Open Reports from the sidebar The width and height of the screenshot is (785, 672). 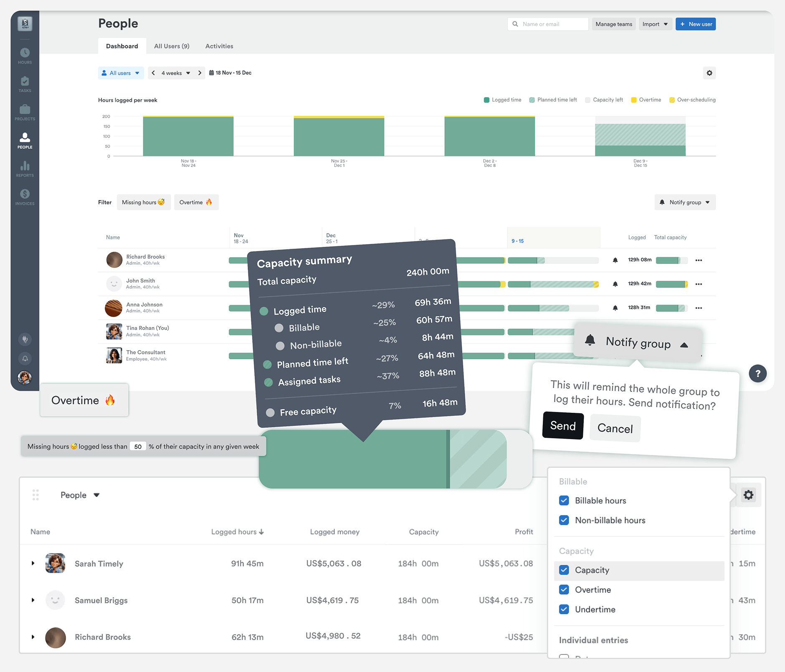[x=25, y=169]
